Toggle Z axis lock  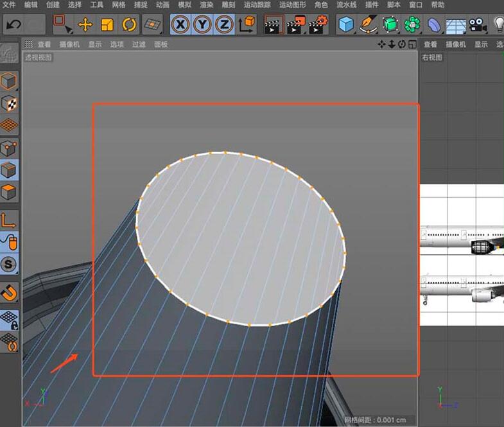coord(223,25)
